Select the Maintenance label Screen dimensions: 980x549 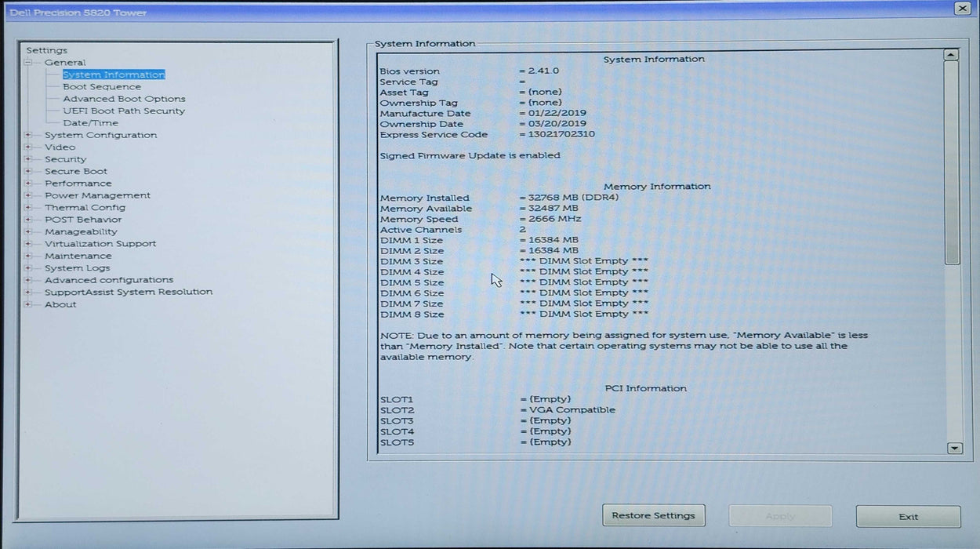78,256
